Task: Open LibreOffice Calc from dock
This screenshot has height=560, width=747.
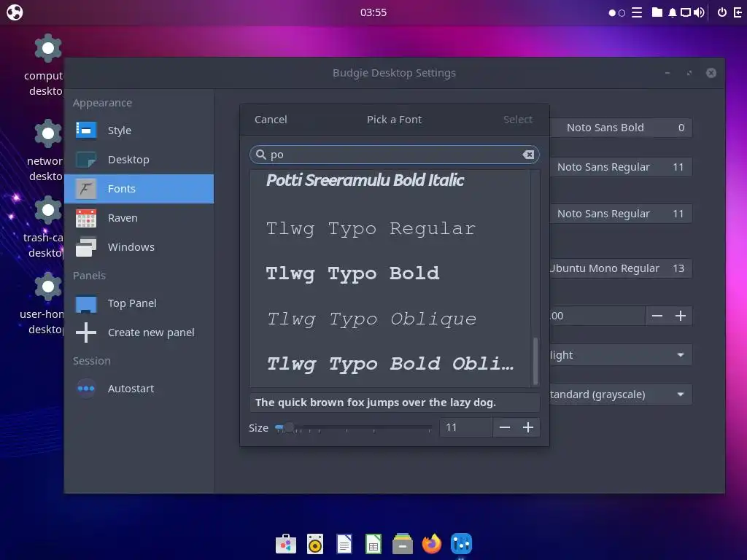Action: 373,544
